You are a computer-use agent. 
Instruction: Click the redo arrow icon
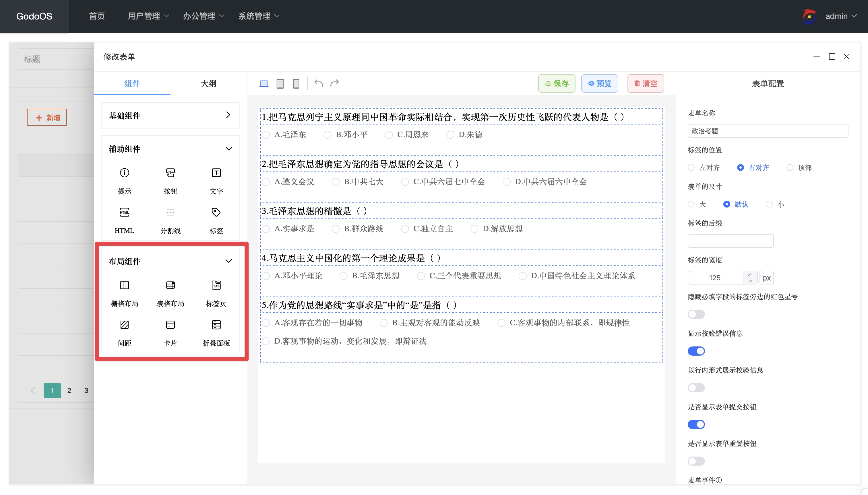tap(335, 83)
